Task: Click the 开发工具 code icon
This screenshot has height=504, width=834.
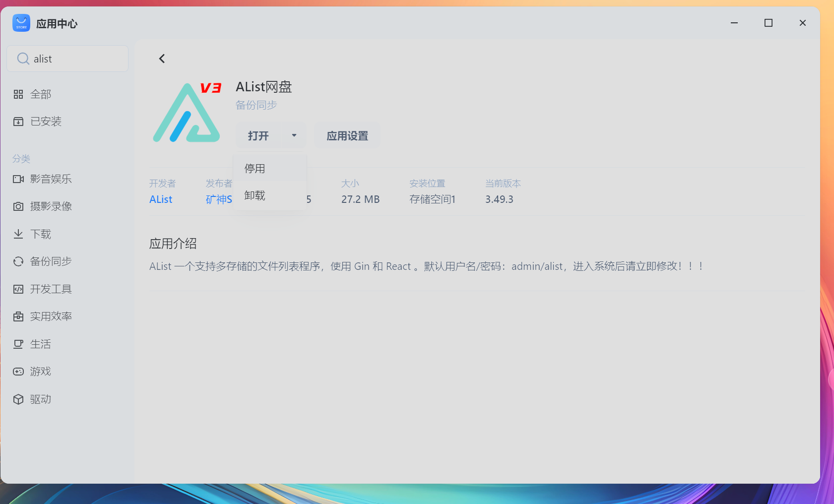Action: click(x=18, y=289)
